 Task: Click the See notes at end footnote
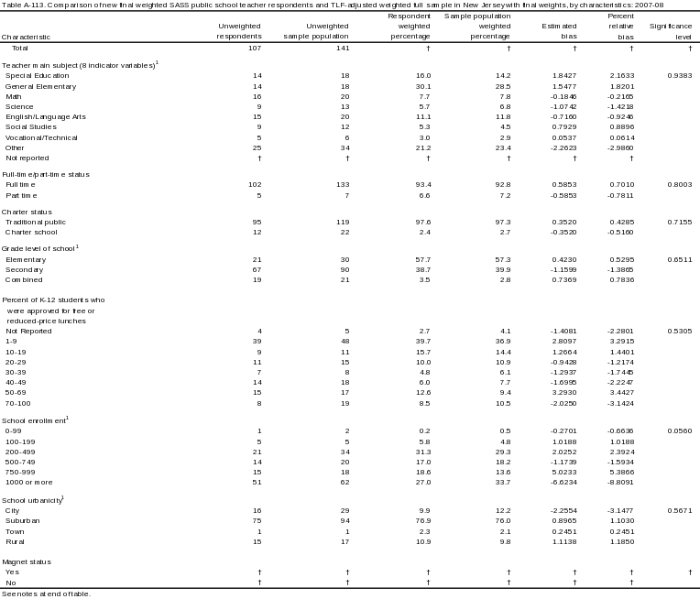44,594
